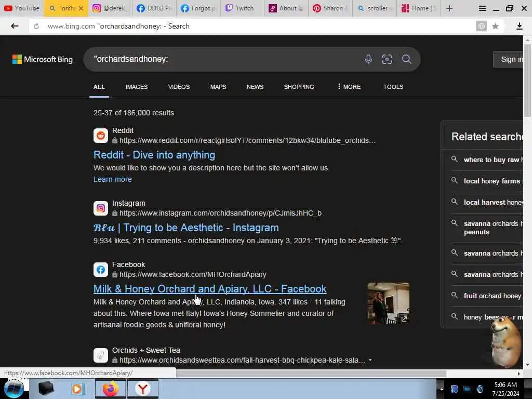Click the microphone voice search icon
This screenshot has width=532, height=399.
coord(368,59)
